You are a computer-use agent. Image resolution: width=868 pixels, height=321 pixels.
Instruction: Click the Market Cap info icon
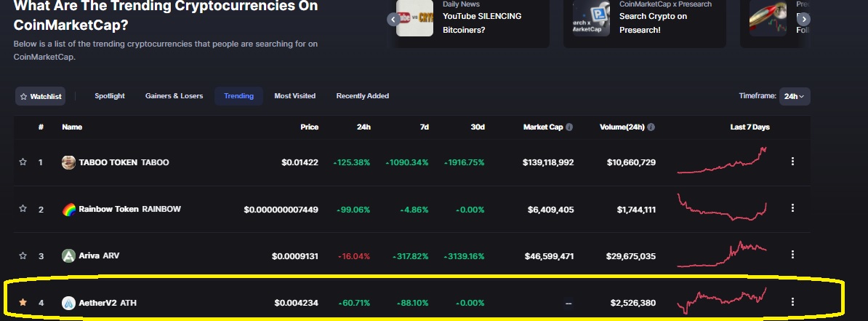click(x=569, y=127)
